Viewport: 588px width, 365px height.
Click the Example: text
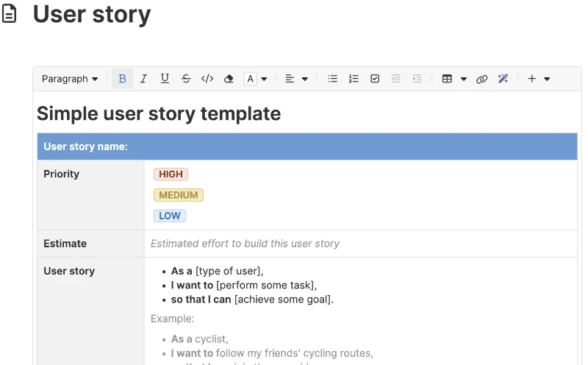[172, 319]
